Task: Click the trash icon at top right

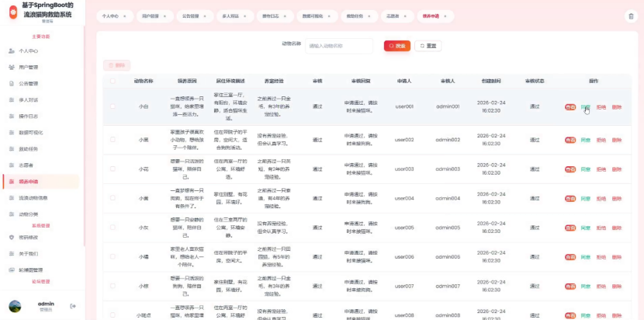Action: pos(632,16)
